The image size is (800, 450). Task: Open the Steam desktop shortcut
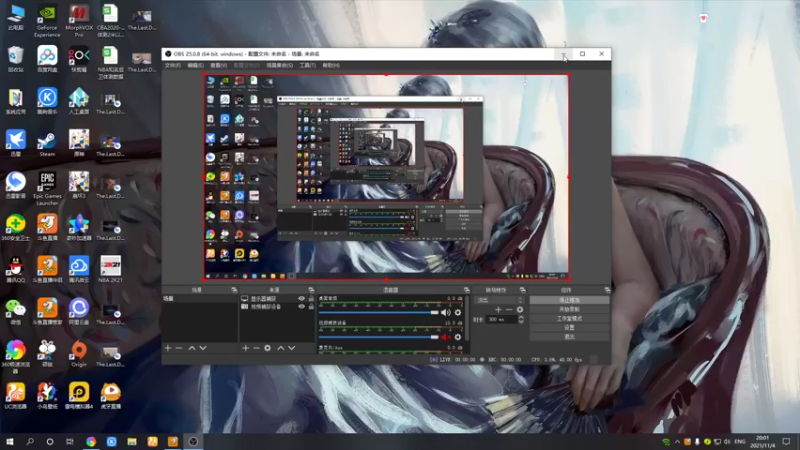point(47,143)
